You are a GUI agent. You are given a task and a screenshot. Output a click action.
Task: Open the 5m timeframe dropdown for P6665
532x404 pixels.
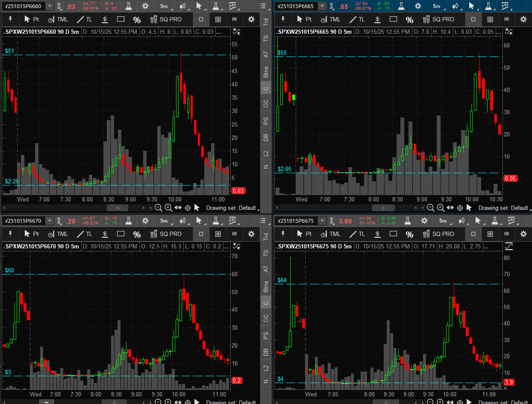coord(436,6)
